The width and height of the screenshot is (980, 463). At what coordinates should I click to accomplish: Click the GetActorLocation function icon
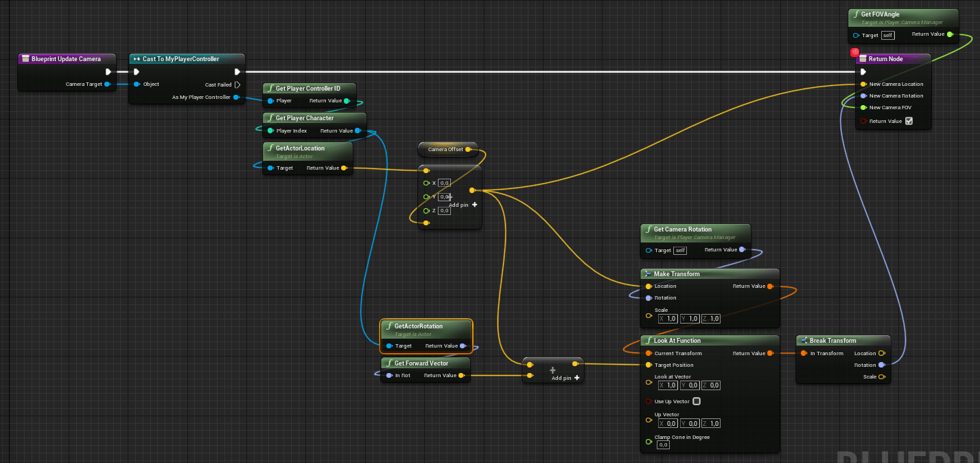270,148
